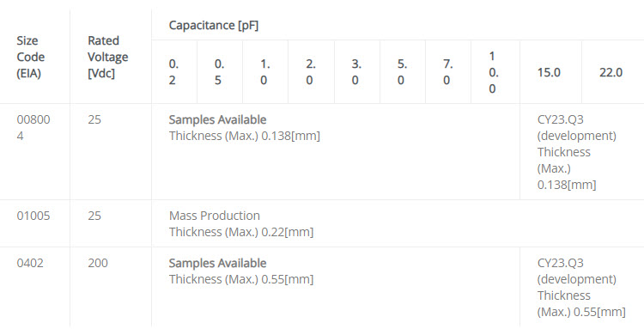
Task: Click Samples Available in 008004 row
Action: pos(218,119)
